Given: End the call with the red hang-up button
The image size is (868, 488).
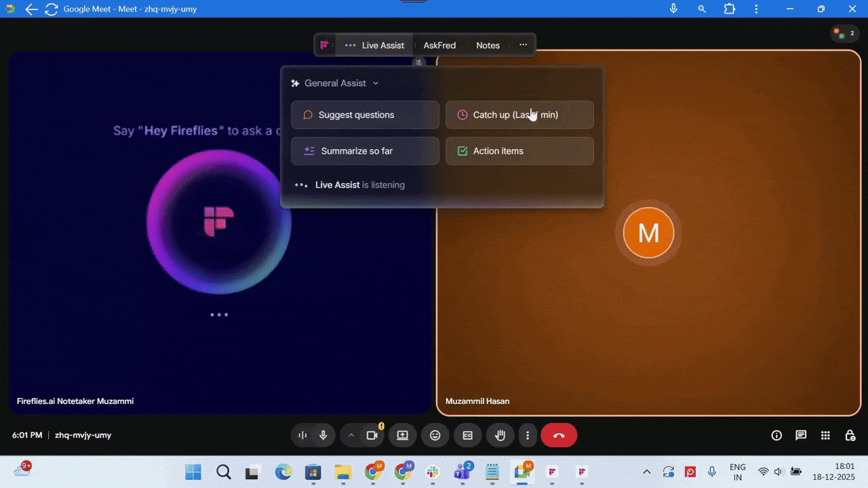Looking at the screenshot, I should click(x=558, y=435).
